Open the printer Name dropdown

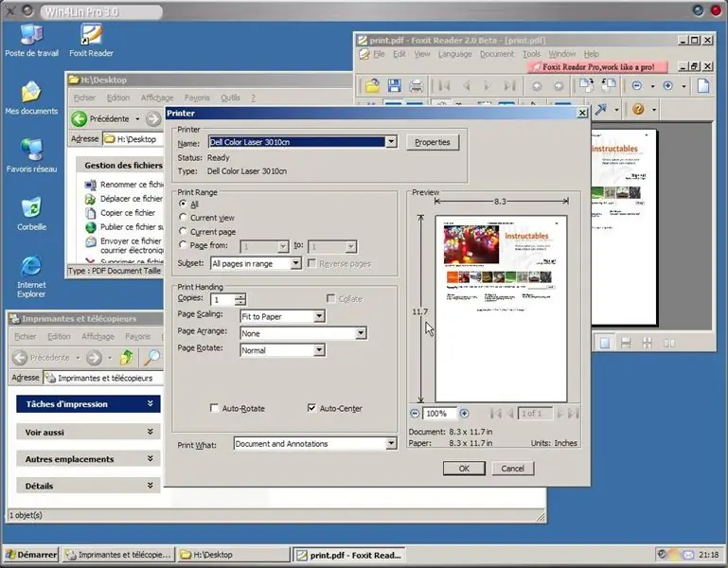(x=391, y=142)
